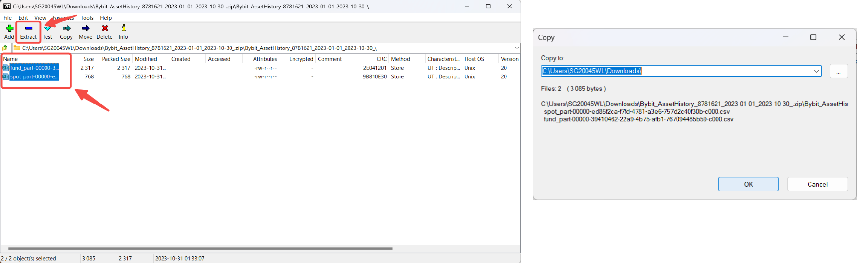The image size is (868, 263).
Task: Select the fund_part-00000 file
Action: tap(34, 68)
